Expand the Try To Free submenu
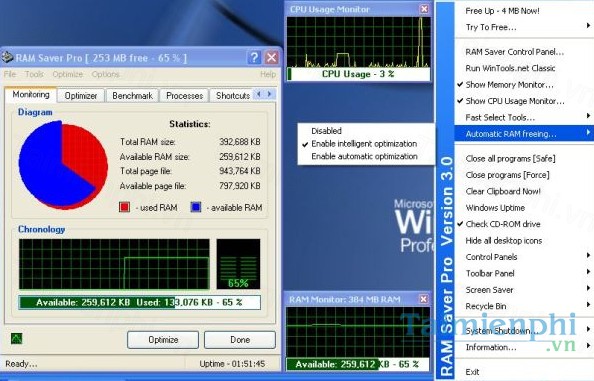Screen dimensions: 594x381 click(x=524, y=27)
